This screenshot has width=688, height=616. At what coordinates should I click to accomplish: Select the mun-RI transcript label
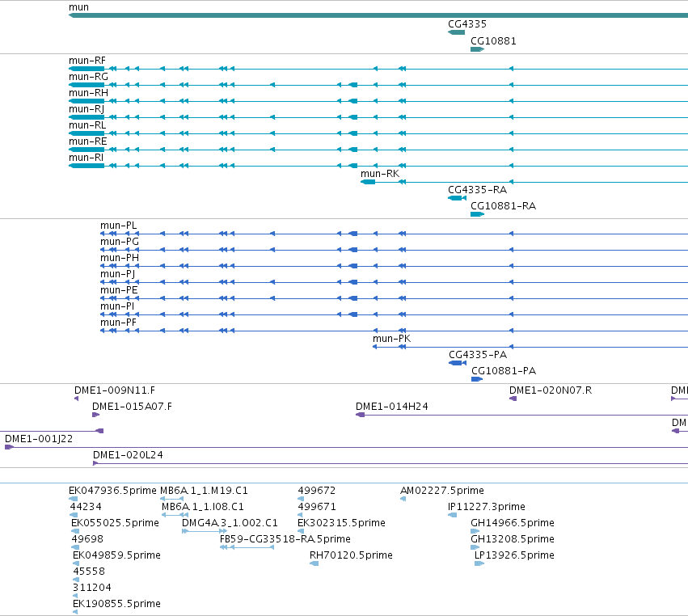86,158
